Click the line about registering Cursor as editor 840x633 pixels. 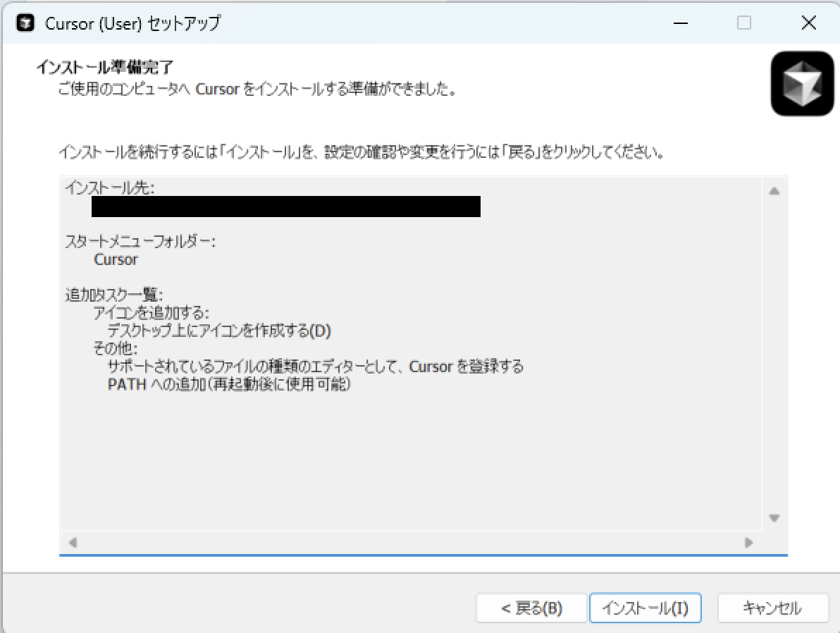[x=316, y=367]
